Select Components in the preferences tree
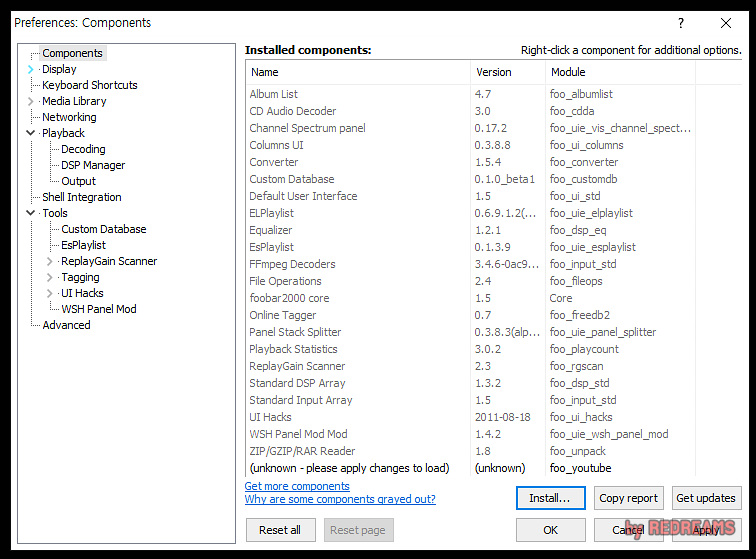This screenshot has height=559, width=756. point(72,53)
